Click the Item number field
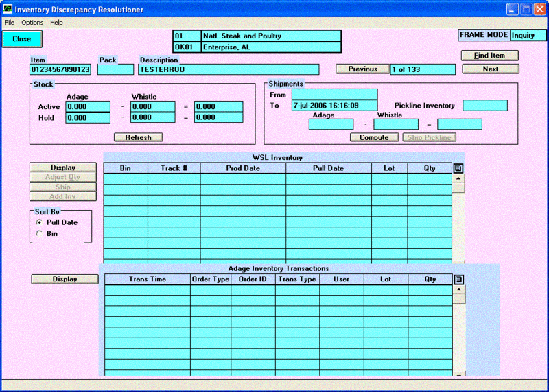This screenshot has width=549, height=392. [60, 69]
